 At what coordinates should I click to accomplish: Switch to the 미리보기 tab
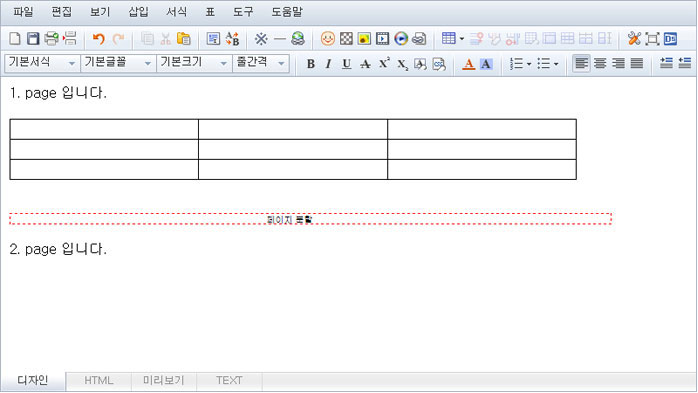point(163,381)
